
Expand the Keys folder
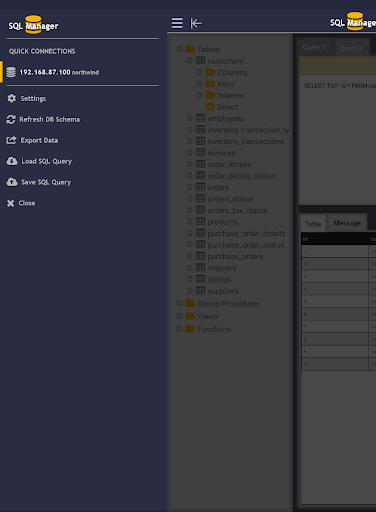pos(199,83)
